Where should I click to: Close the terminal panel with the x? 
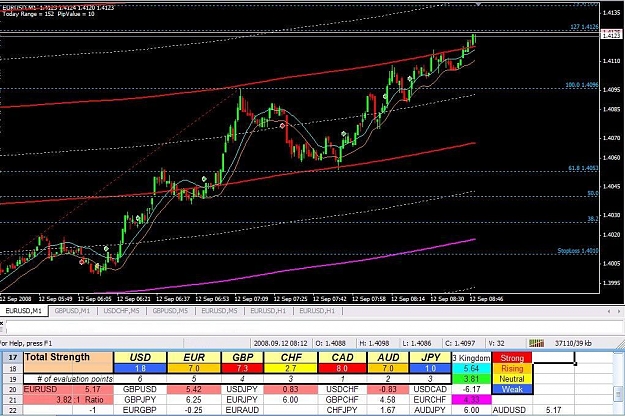[x=2, y=323]
